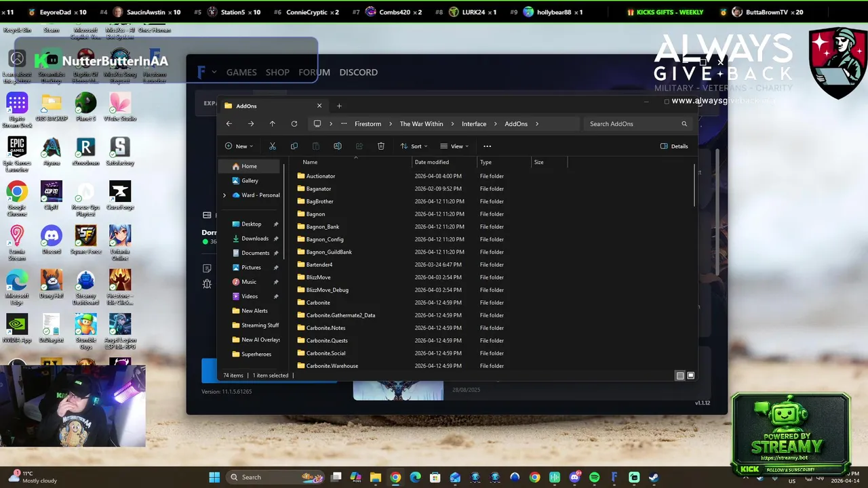Open the See more ellipsis menu

point(487,146)
